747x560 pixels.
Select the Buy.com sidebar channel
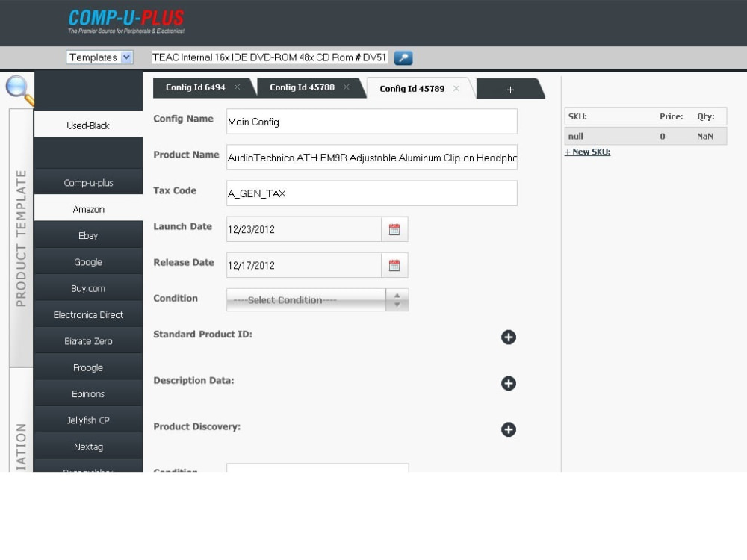coord(88,288)
